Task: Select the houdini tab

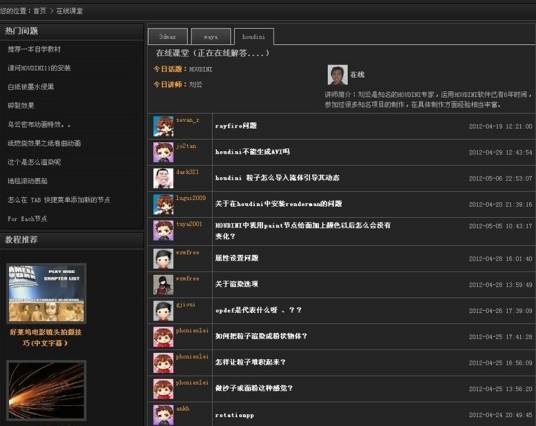Action: click(x=254, y=37)
